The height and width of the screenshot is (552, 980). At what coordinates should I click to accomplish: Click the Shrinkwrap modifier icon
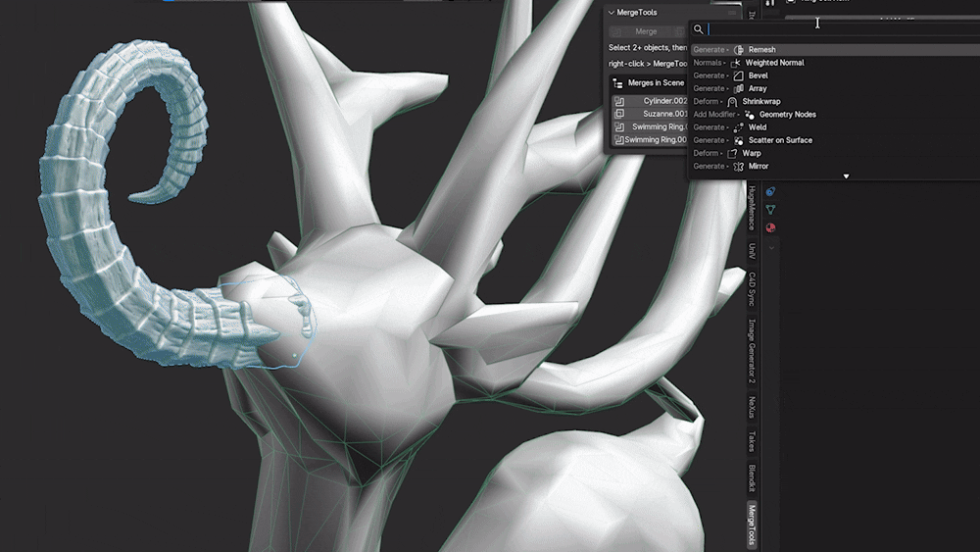pos(732,101)
